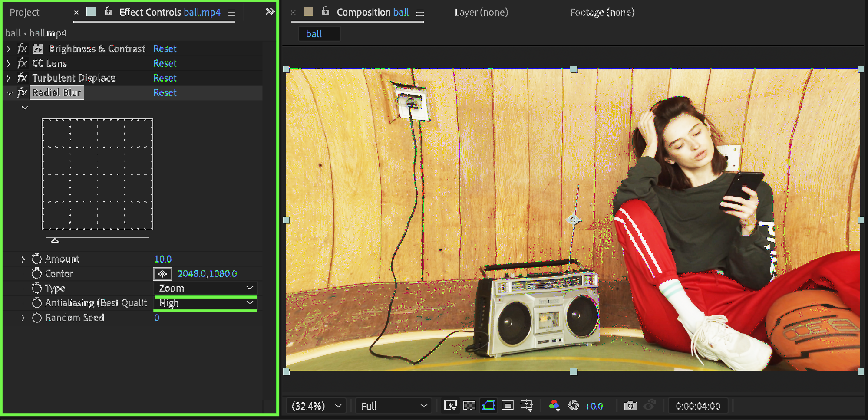
Task: Reset the Brightness & Contrast effect
Action: 165,49
